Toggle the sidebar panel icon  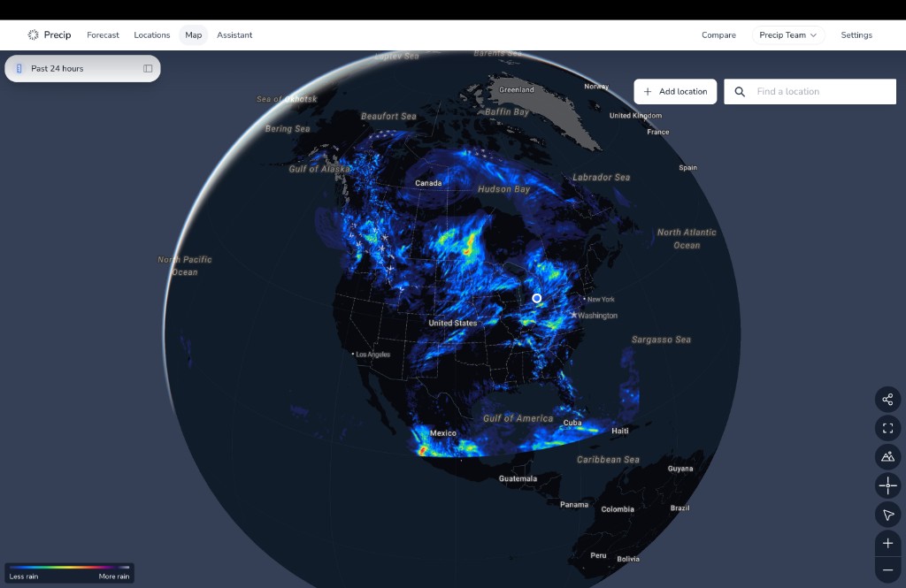click(x=148, y=69)
